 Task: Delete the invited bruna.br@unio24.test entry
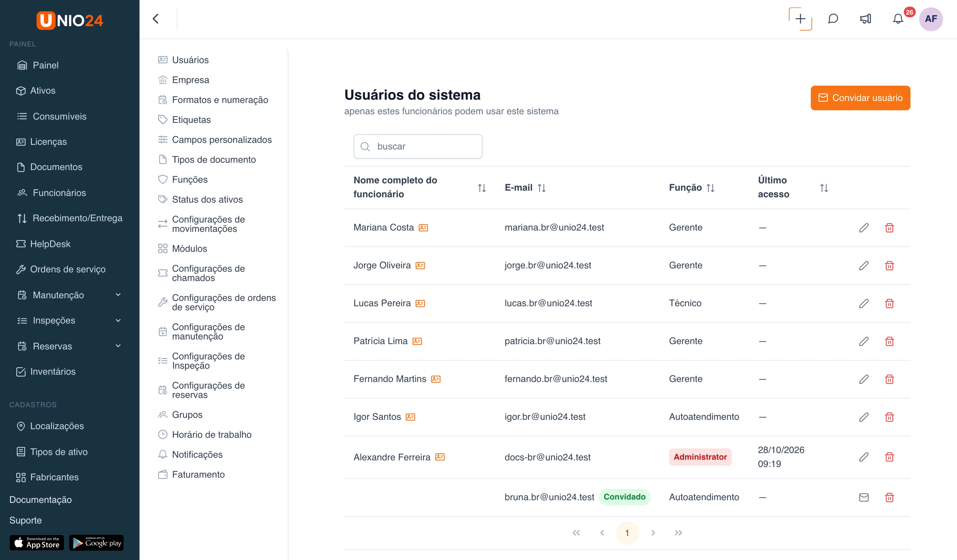pos(890,497)
